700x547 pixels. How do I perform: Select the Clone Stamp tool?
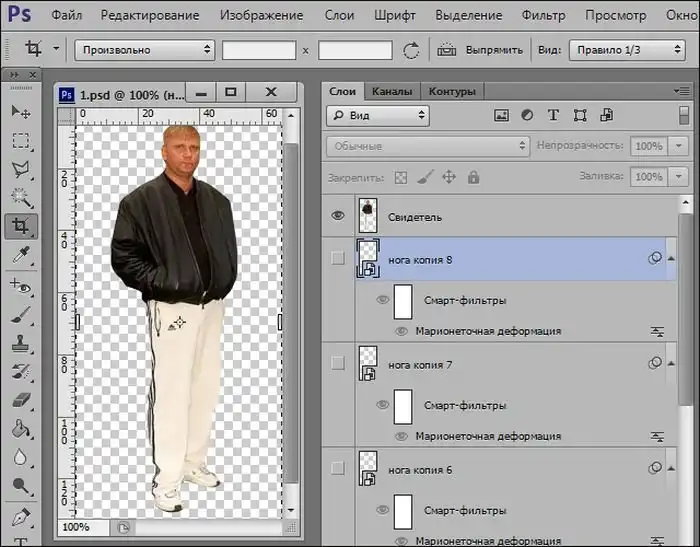20,343
